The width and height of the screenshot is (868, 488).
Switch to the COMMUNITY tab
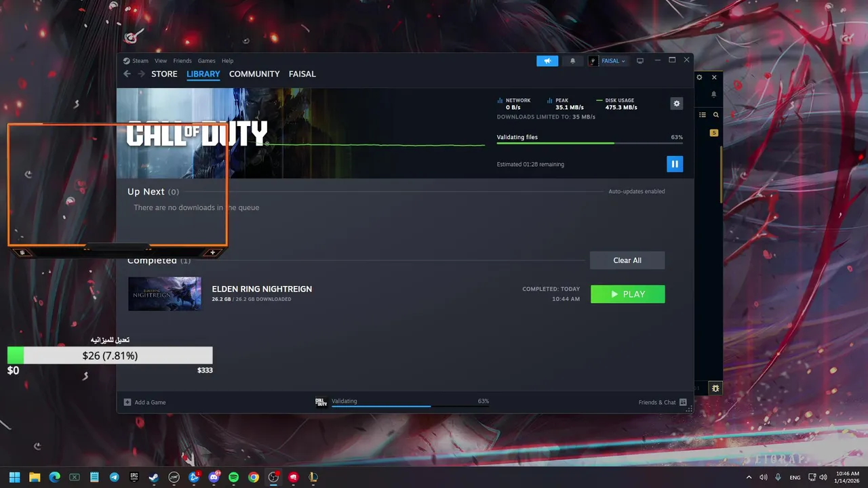[x=254, y=74]
